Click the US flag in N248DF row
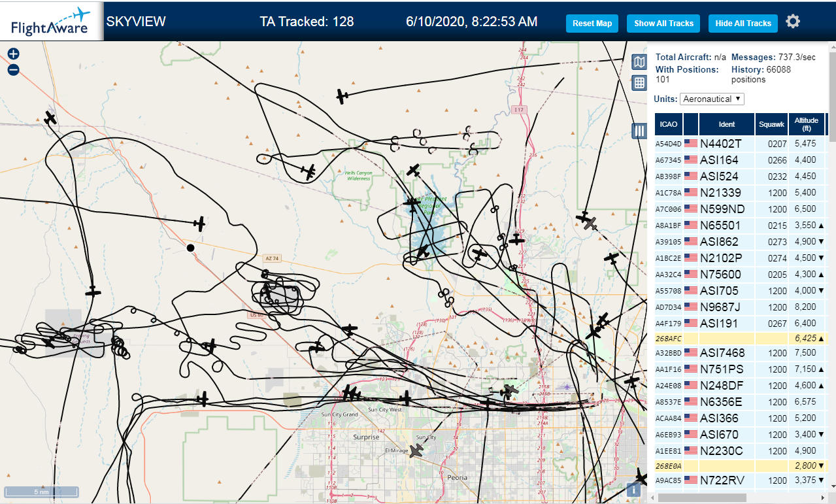The image size is (836, 504). coord(691,386)
